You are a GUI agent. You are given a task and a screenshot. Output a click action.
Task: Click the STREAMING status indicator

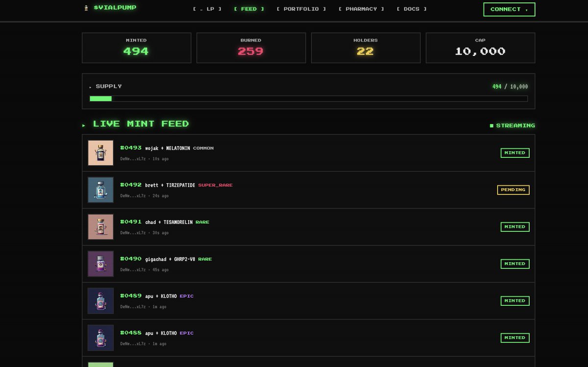512,125
